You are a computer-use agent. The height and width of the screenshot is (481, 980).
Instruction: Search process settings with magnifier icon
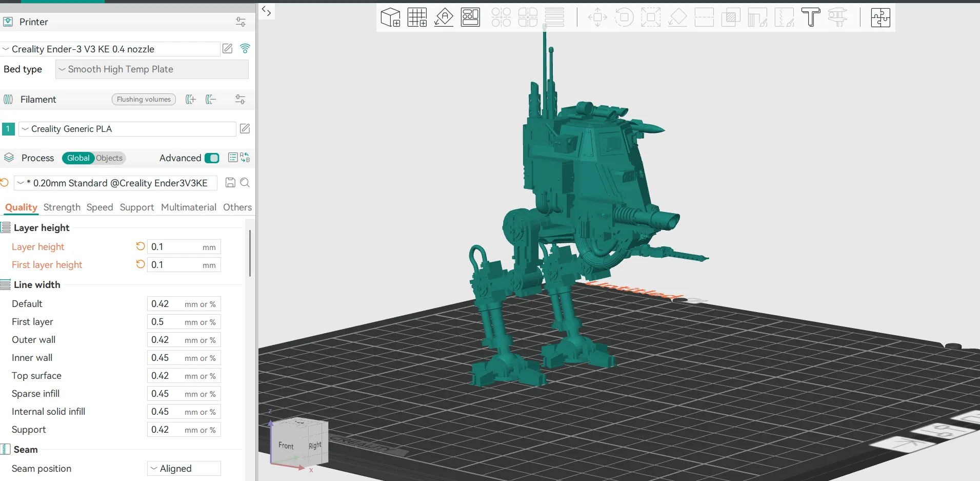(245, 183)
